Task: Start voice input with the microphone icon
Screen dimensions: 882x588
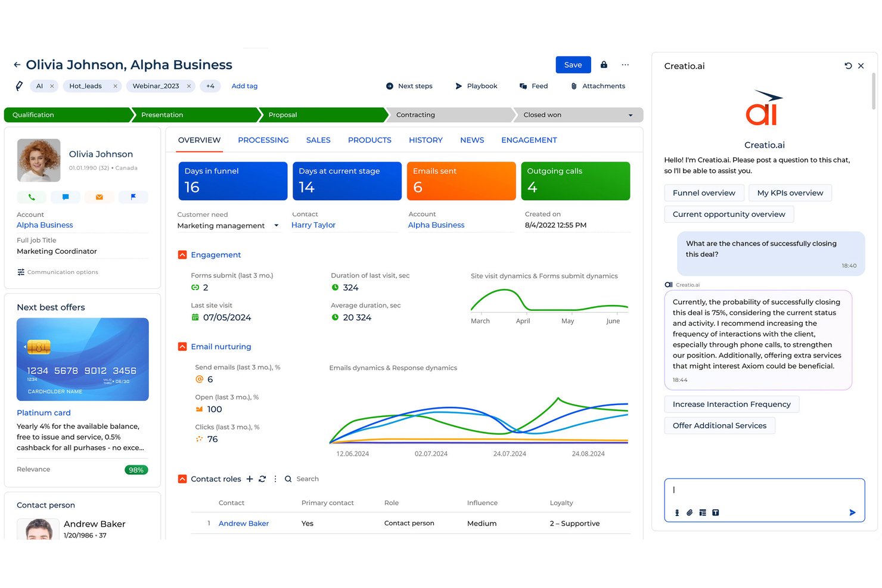Action: (677, 512)
